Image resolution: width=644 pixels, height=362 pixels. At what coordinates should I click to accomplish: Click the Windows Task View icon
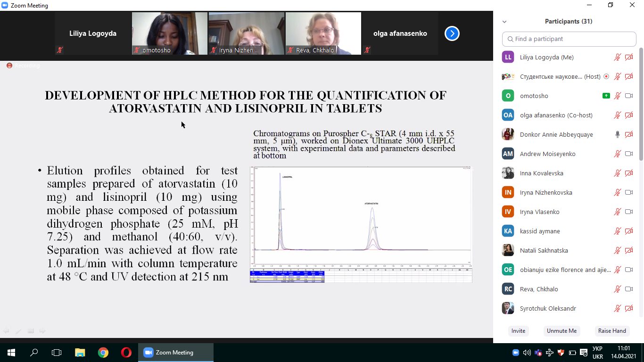57,353
